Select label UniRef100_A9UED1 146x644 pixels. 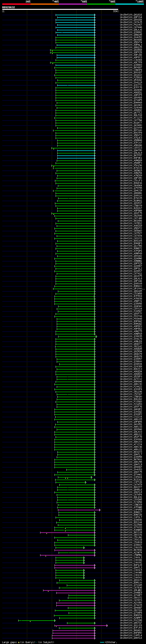click(131, 93)
